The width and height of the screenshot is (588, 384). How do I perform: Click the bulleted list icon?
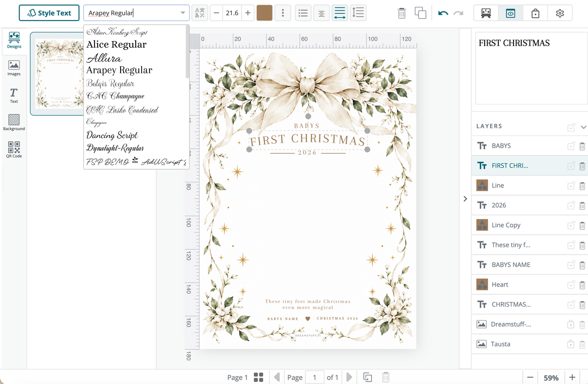303,13
